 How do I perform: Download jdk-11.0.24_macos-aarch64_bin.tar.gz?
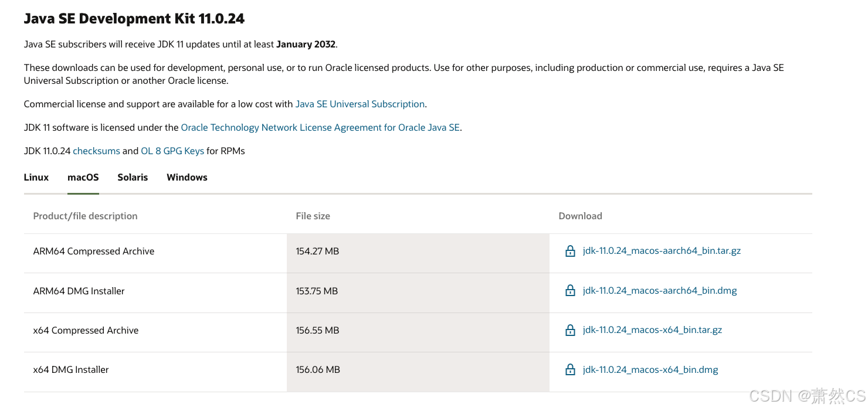click(x=662, y=251)
